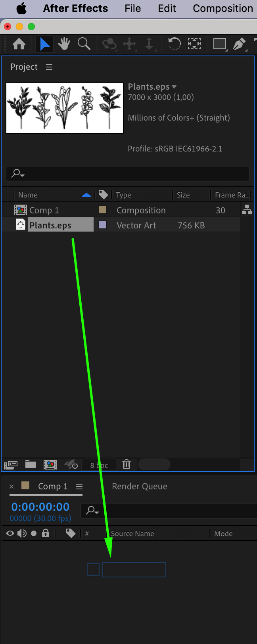Switch to the Render Queue tab
Viewport: 257px width, 644px height.
(x=140, y=486)
